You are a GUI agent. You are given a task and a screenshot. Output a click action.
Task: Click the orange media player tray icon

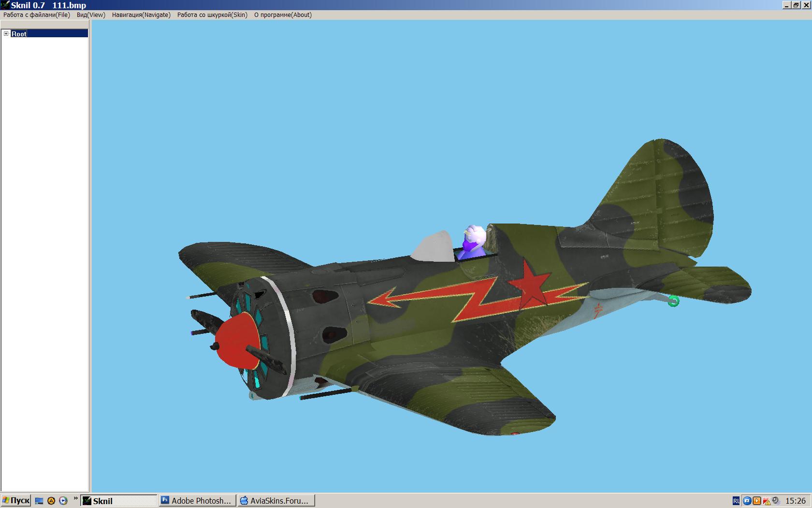pos(757,501)
